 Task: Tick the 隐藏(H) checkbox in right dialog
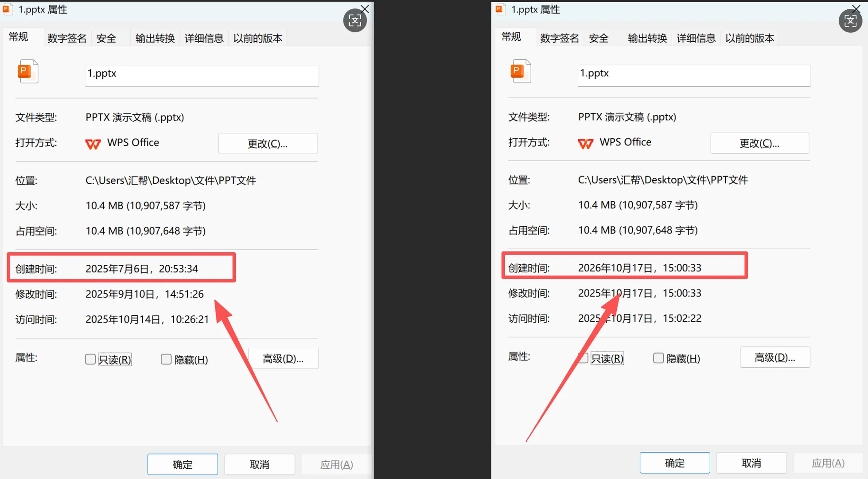coord(658,358)
